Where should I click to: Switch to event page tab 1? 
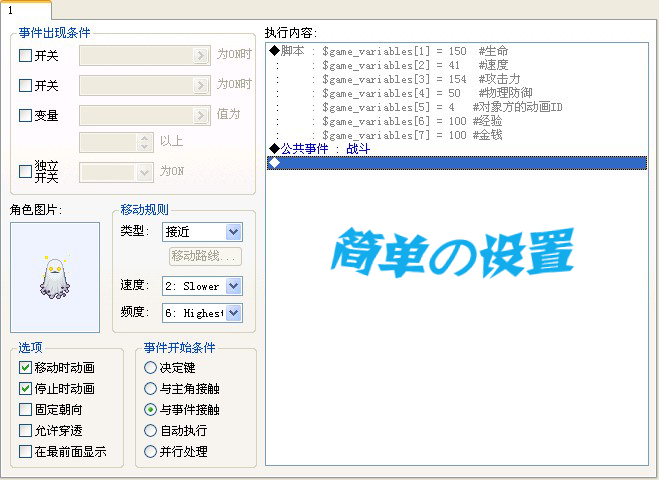coord(26,10)
